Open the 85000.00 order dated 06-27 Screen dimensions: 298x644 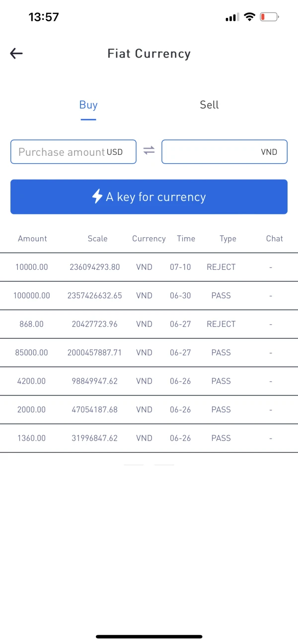(x=149, y=353)
